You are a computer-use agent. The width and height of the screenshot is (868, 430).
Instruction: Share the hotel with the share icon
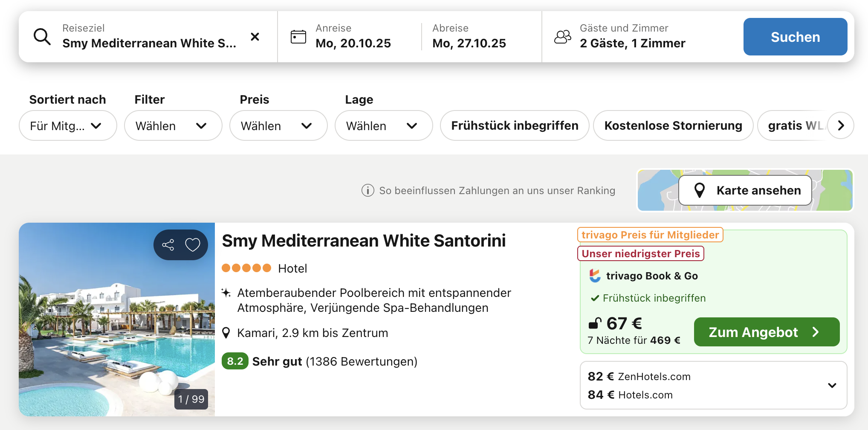point(168,245)
